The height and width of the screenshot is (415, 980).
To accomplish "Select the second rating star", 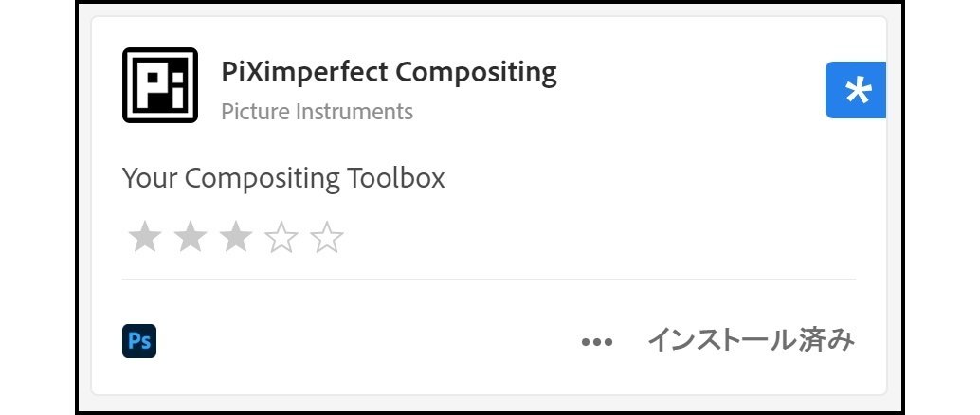I will (191, 237).
